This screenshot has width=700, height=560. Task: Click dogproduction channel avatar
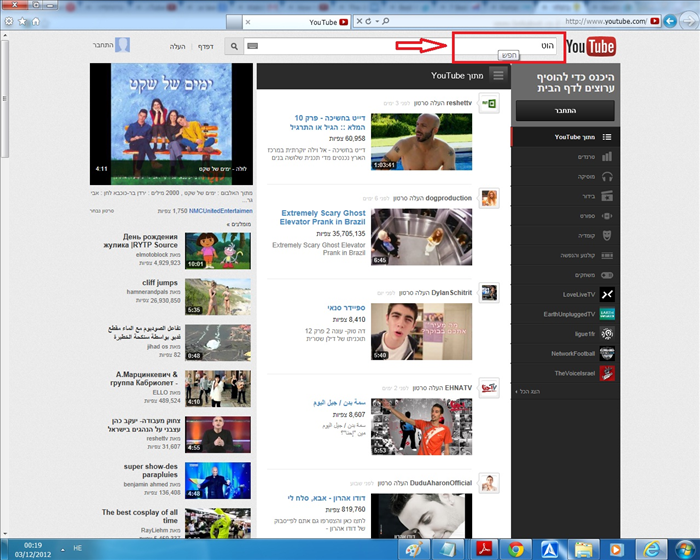point(489,198)
